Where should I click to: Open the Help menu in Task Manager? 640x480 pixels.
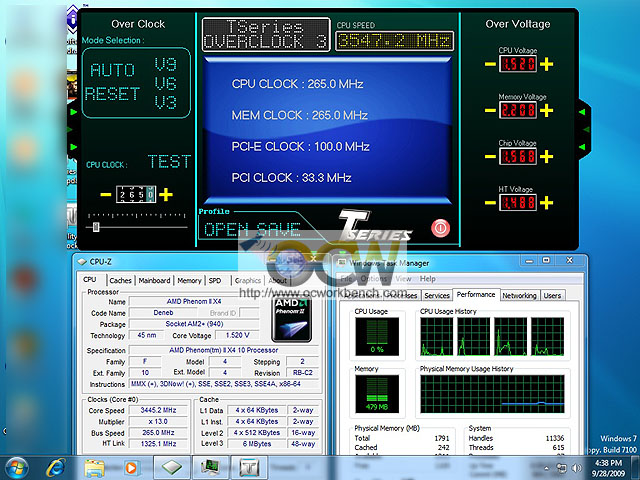[427, 279]
